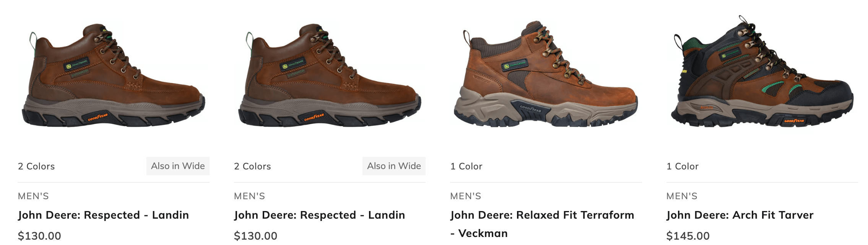Click MEN'S label above leftmost Respected - Landin
This screenshot has width=868, height=245.
coord(33,196)
